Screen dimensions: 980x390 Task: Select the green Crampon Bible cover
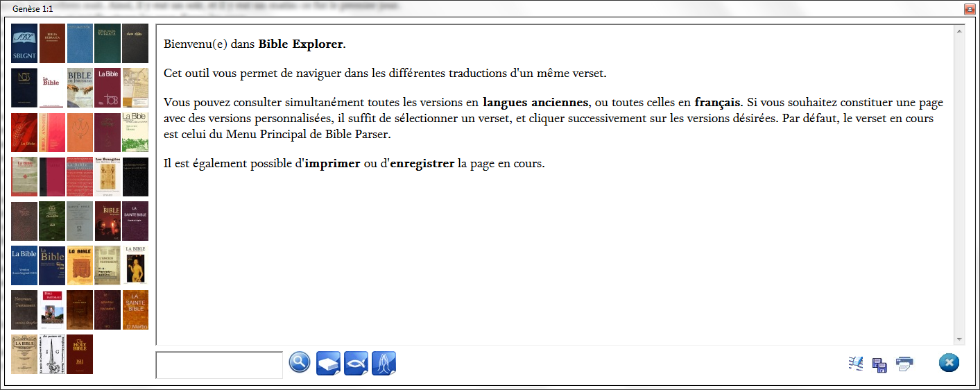coord(52,221)
